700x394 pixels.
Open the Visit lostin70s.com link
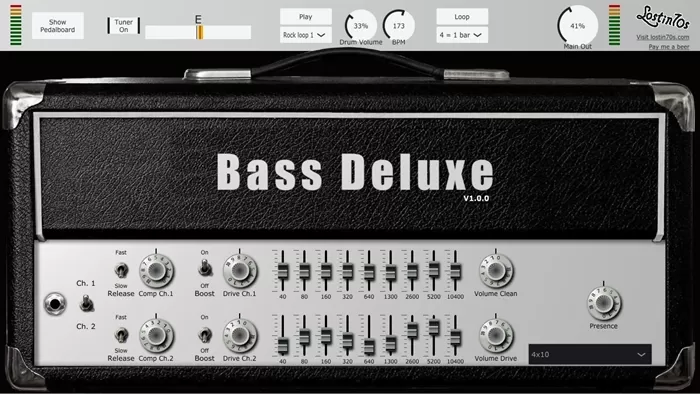pos(662,37)
